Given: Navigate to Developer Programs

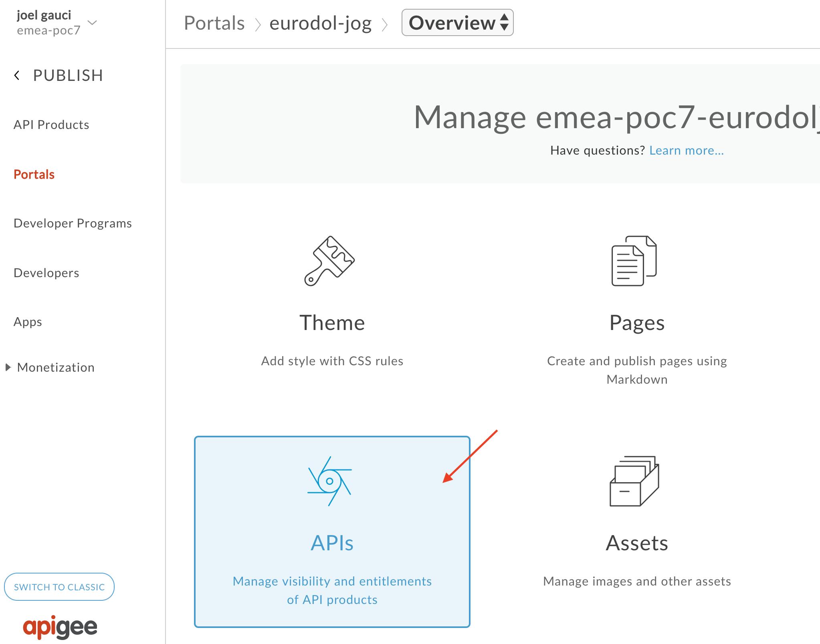Looking at the screenshot, I should coord(73,222).
